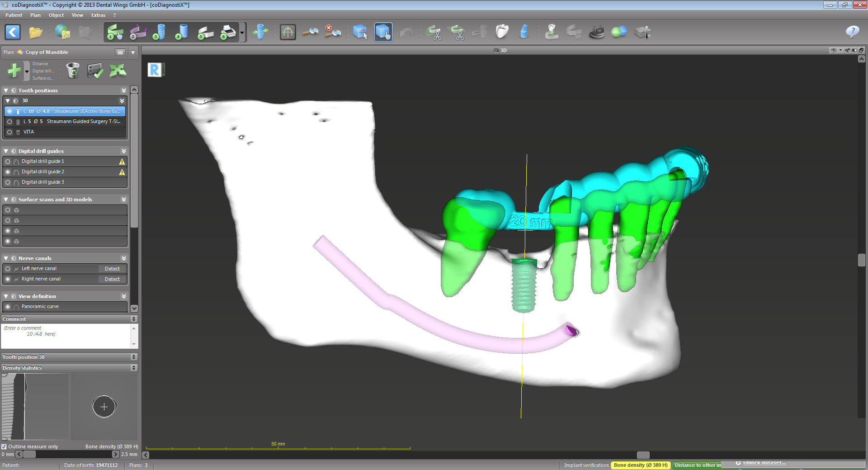
Task: Toggle Right nerve canal visibility radio
Action: pyautogui.click(x=8, y=279)
